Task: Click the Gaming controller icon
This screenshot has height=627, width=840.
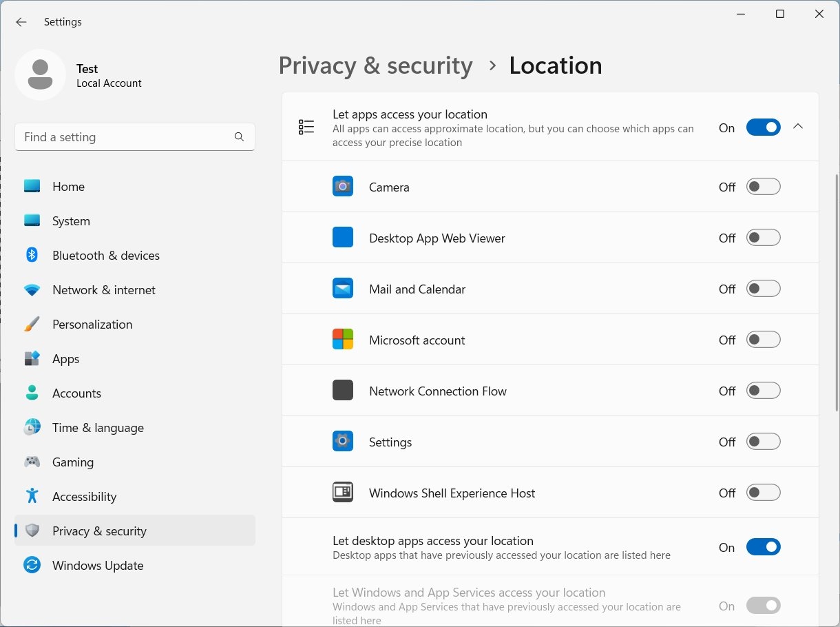Action: 32,462
